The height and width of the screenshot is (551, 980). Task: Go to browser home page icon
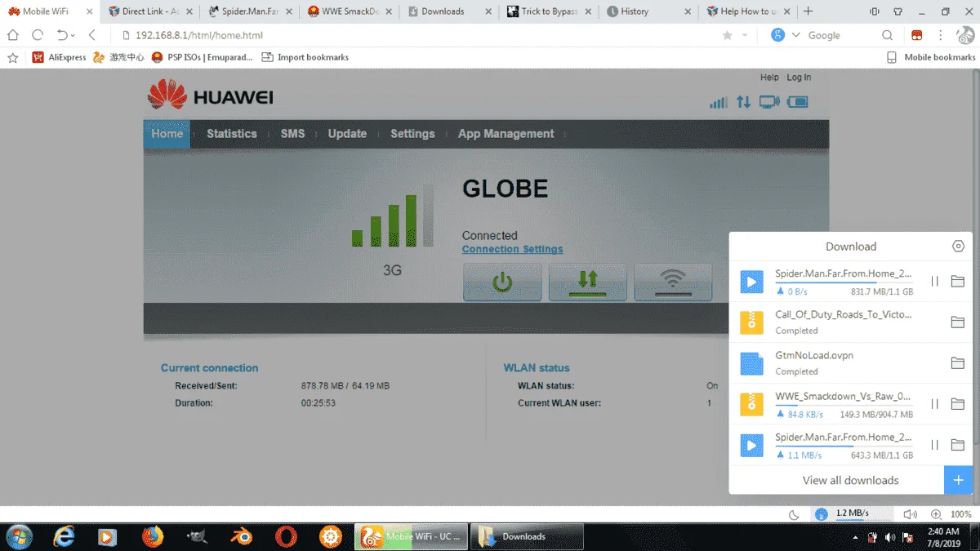coord(13,35)
